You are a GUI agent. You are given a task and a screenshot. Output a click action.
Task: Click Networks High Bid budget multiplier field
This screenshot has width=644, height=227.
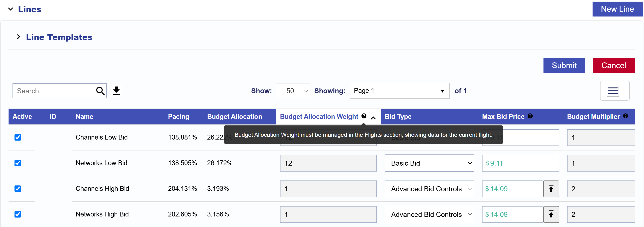pyautogui.click(x=601, y=214)
